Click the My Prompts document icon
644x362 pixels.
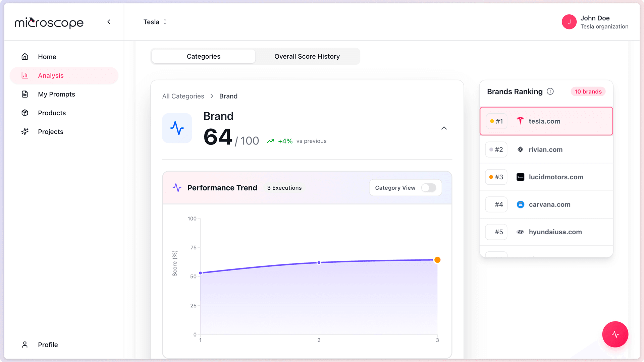tap(25, 94)
